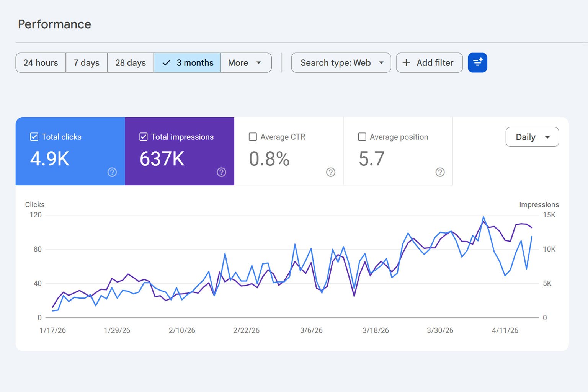Click the Average position help icon
The height and width of the screenshot is (392, 588).
pyautogui.click(x=440, y=172)
